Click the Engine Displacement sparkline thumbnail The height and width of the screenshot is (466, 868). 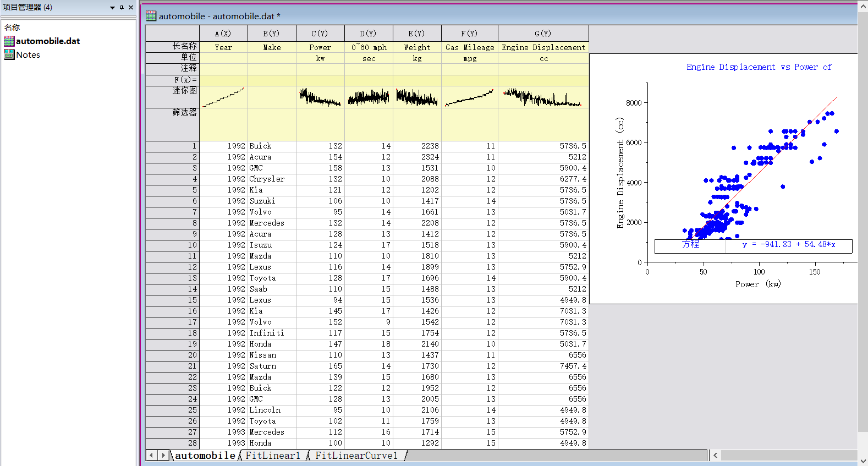[x=543, y=97]
